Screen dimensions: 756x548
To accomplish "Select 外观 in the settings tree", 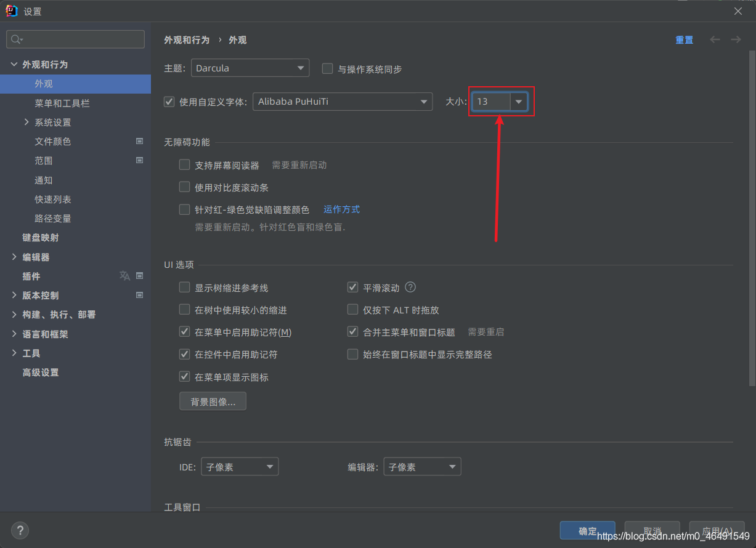I will point(75,84).
